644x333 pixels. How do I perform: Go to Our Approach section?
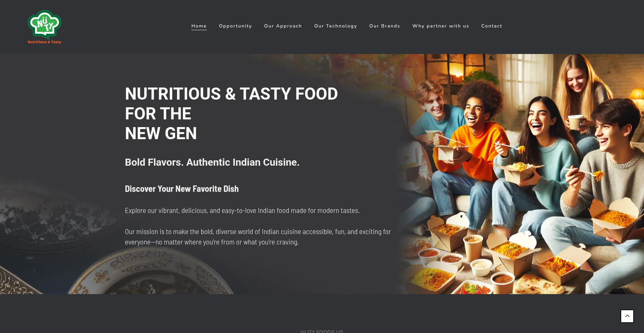283,26
